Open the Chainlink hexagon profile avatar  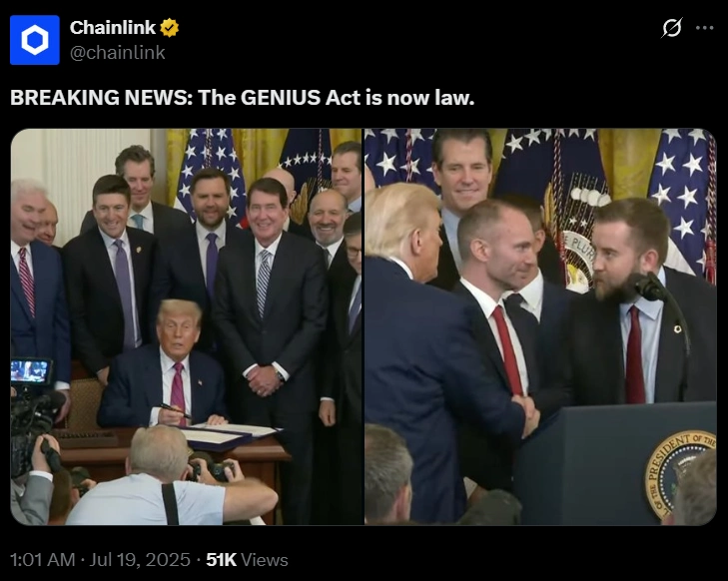(x=35, y=40)
